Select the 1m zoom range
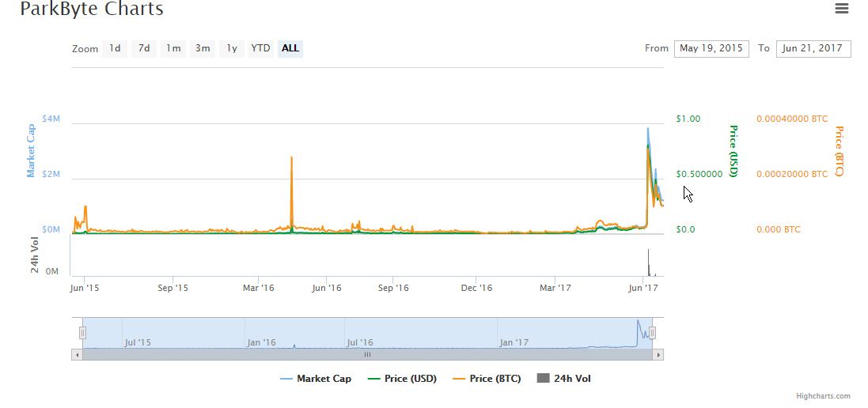 (x=173, y=49)
